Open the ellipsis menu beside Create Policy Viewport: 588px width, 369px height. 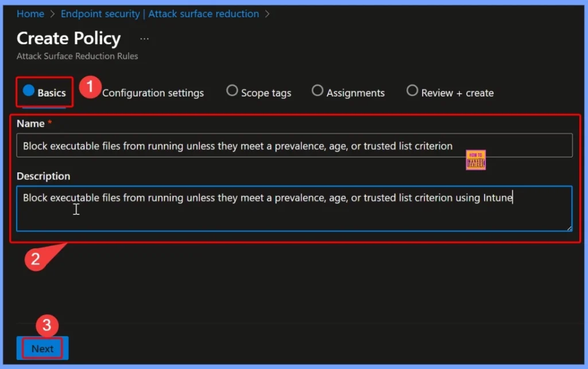pos(144,39)
